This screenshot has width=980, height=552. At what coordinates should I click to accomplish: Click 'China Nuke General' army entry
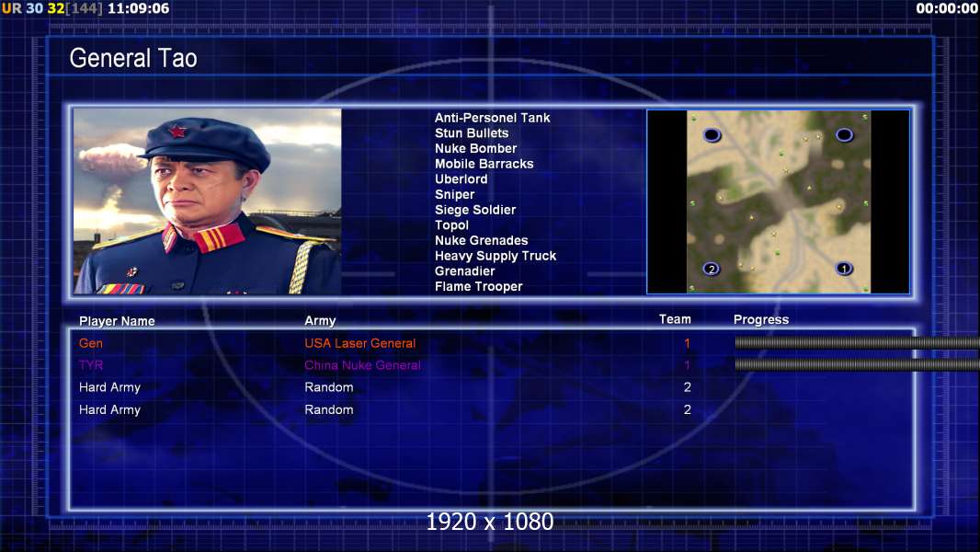pyautogui.click(x=362, y=365)
